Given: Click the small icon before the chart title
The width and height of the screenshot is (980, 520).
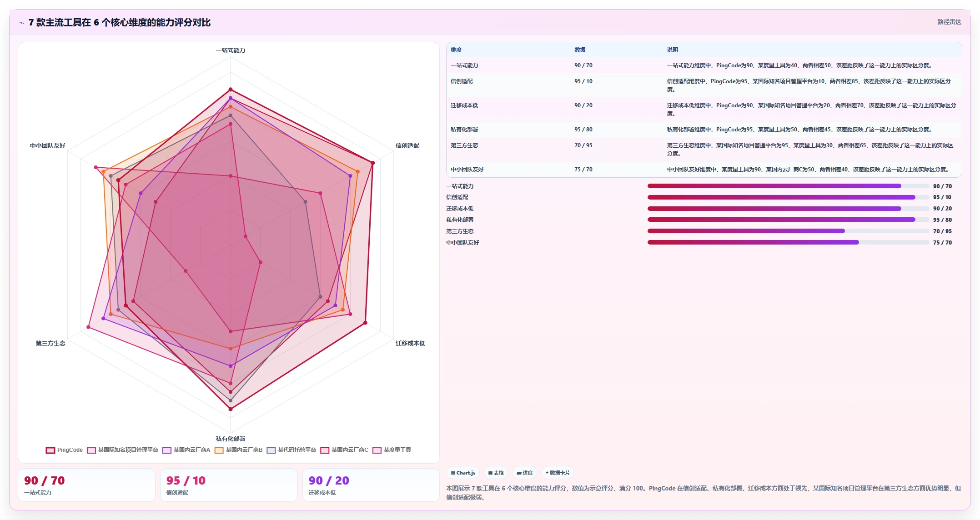Looking at the screenshot, I should (x=21, y=23).
